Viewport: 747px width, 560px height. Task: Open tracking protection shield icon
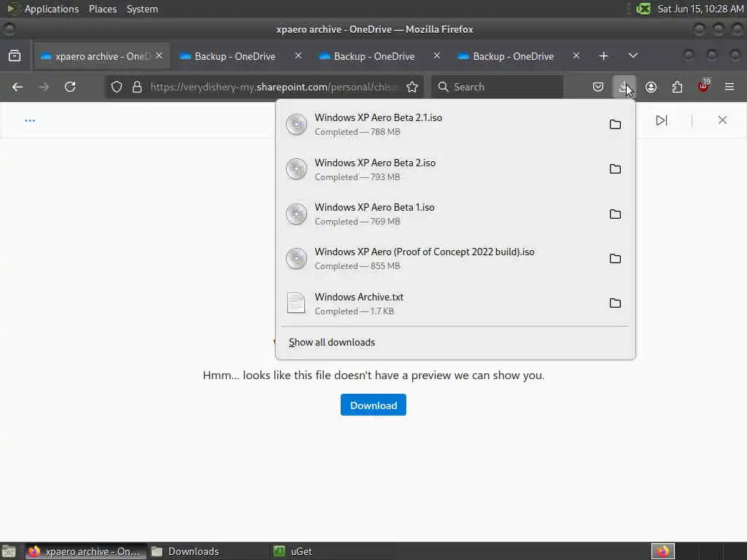coord(117,87)
